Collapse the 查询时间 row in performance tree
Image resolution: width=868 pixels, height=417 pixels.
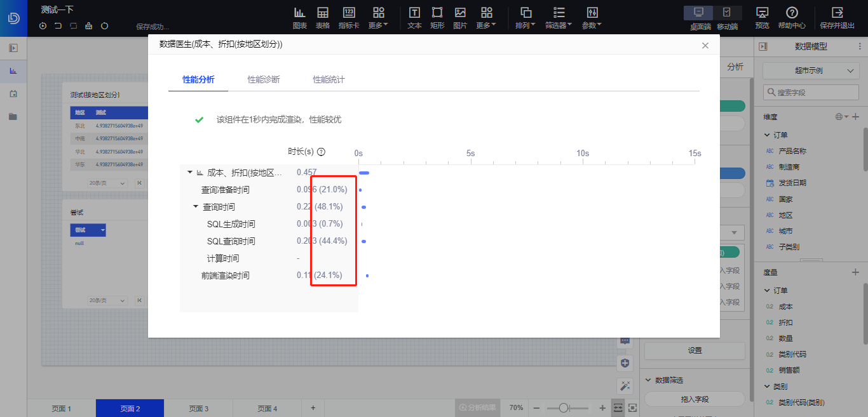coord(194,206)
